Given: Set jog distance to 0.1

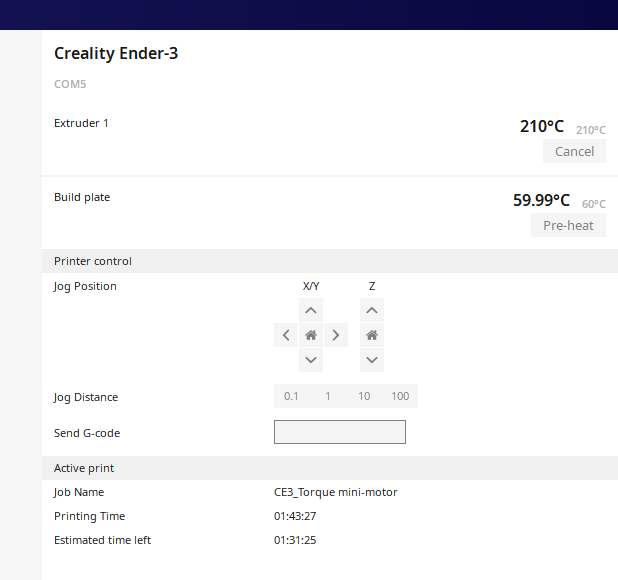Looking at the screenshot, I should click(x=291, y=396).
